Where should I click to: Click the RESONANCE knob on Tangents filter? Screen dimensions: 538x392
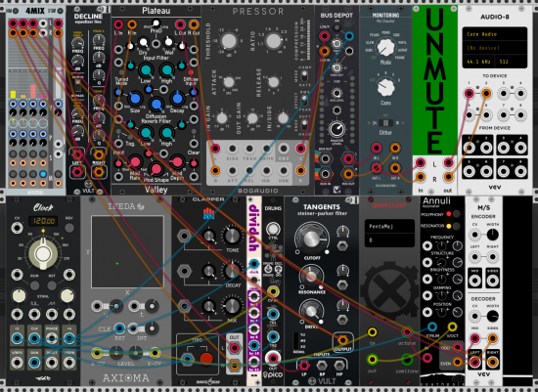312,277
